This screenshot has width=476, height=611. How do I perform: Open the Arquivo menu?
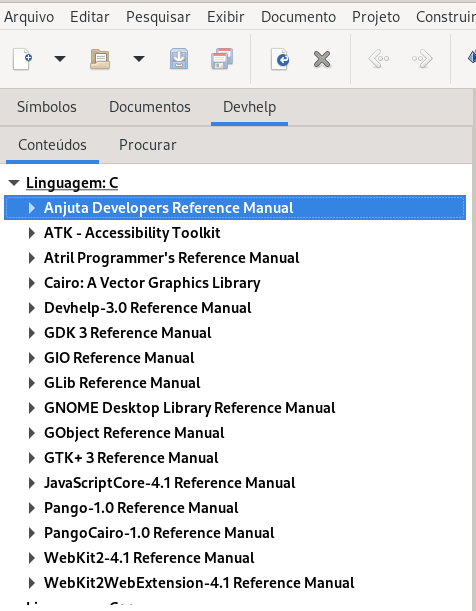[x=29, y=17]
